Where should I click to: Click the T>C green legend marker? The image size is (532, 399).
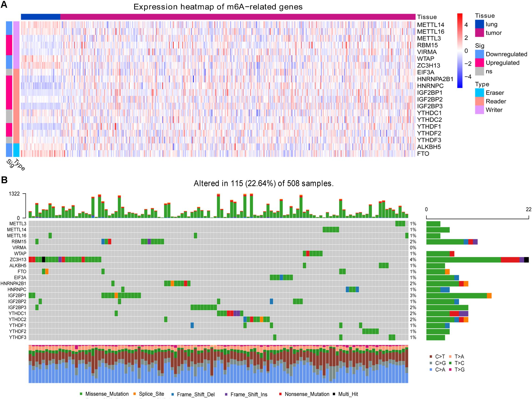450,363
